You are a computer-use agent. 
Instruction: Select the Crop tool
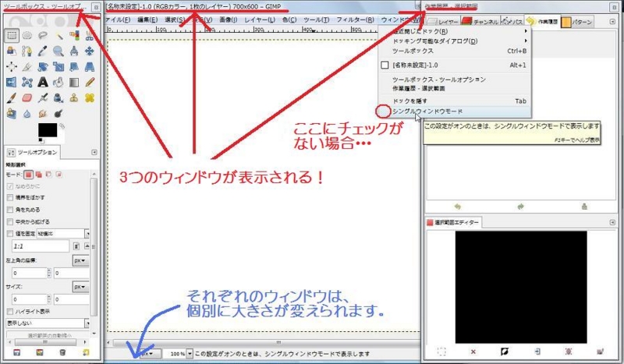(27, 67)
